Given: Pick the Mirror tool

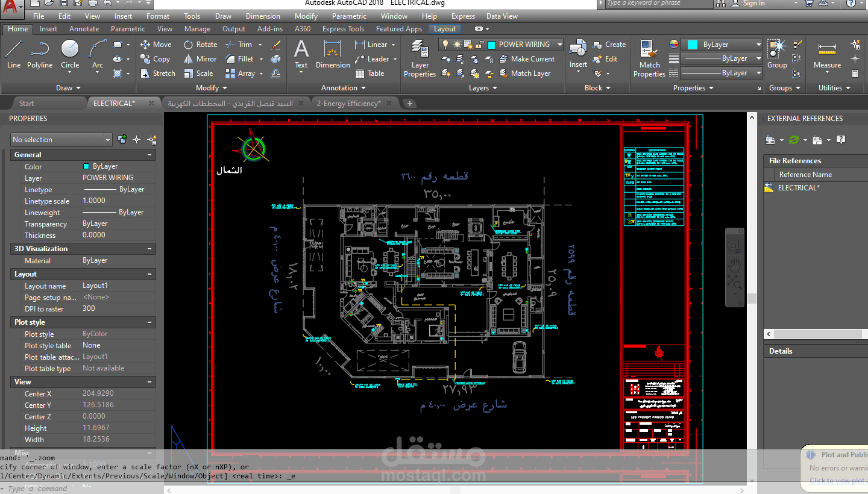Looking at the screenshot, I should pos(200,59).
